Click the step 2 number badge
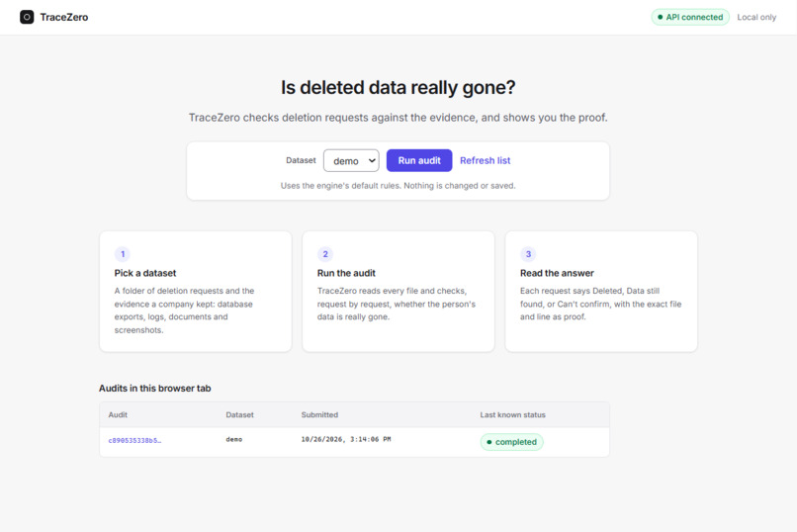Viewport: 797px width, 532px height. tap(325, 254)
